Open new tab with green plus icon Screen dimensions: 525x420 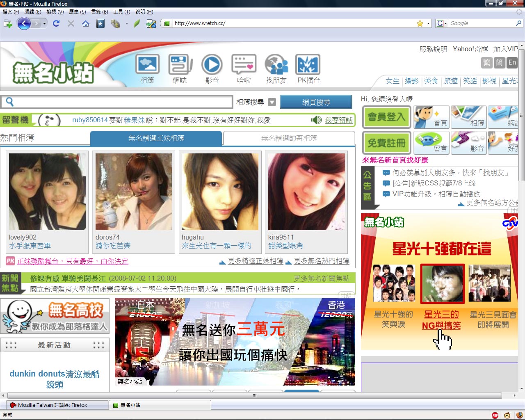(8, 23)
